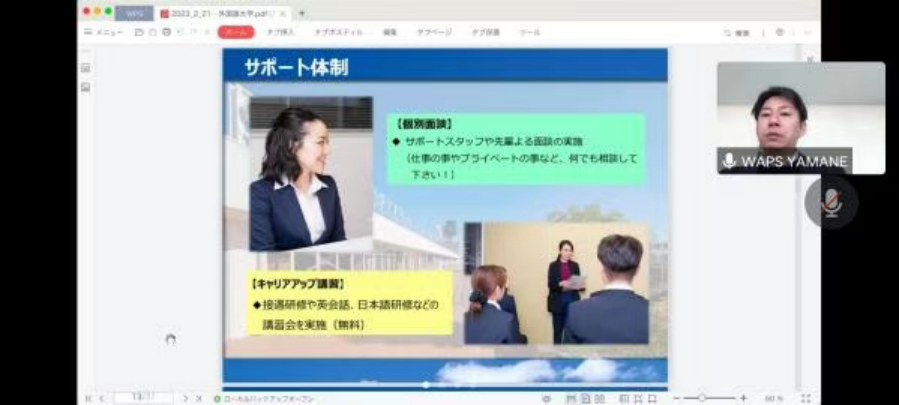This screenshot has width=899, height=405.
Task: Click the print icon in toolbar
Action: (x=165, y=32)
